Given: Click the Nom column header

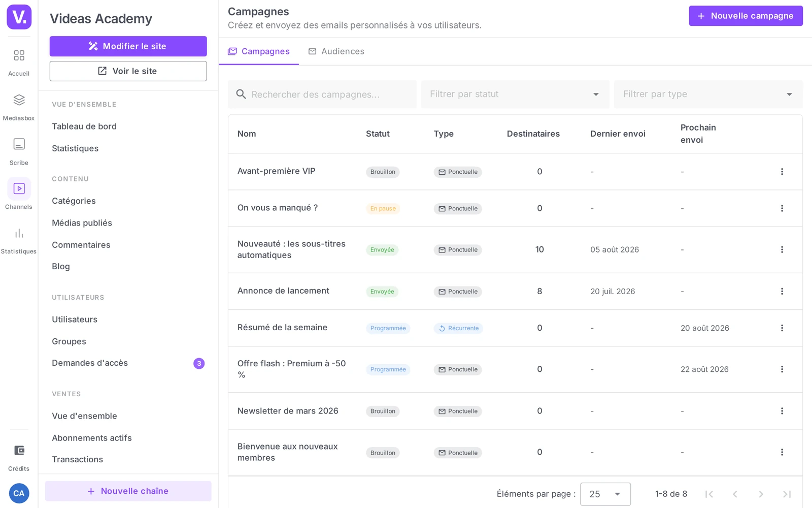Looking at the screenshot, I should click(247, 134).
